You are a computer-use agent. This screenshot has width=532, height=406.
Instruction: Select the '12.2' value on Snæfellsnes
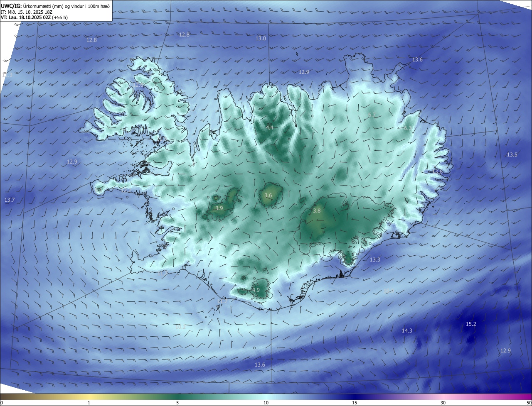pos(126,190)
